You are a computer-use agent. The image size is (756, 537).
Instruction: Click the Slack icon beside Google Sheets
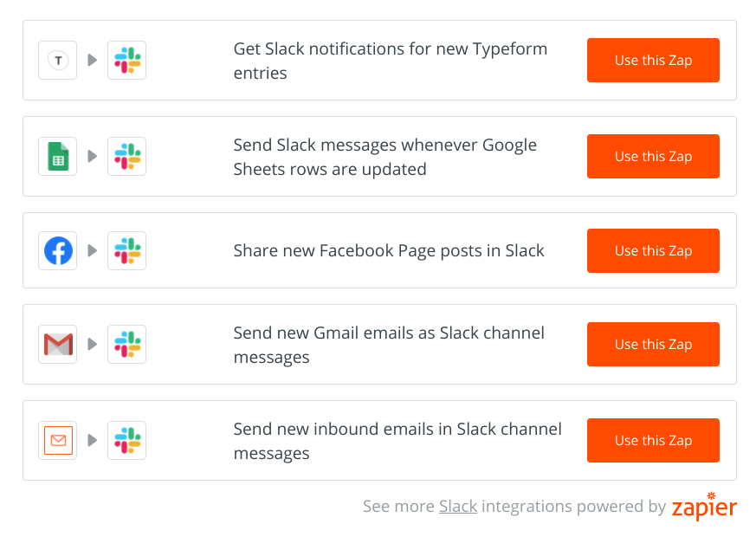(x=127, y=157)
